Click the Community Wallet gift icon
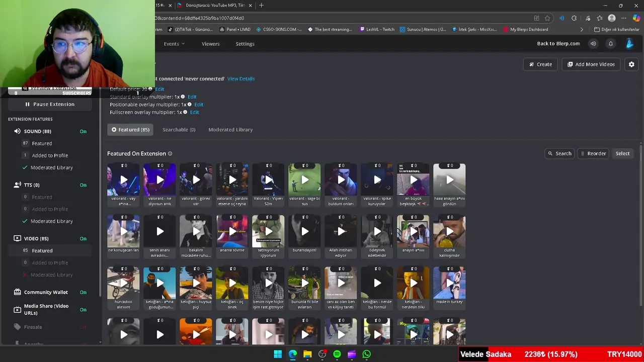644x362 pixels. pos(18,292)
